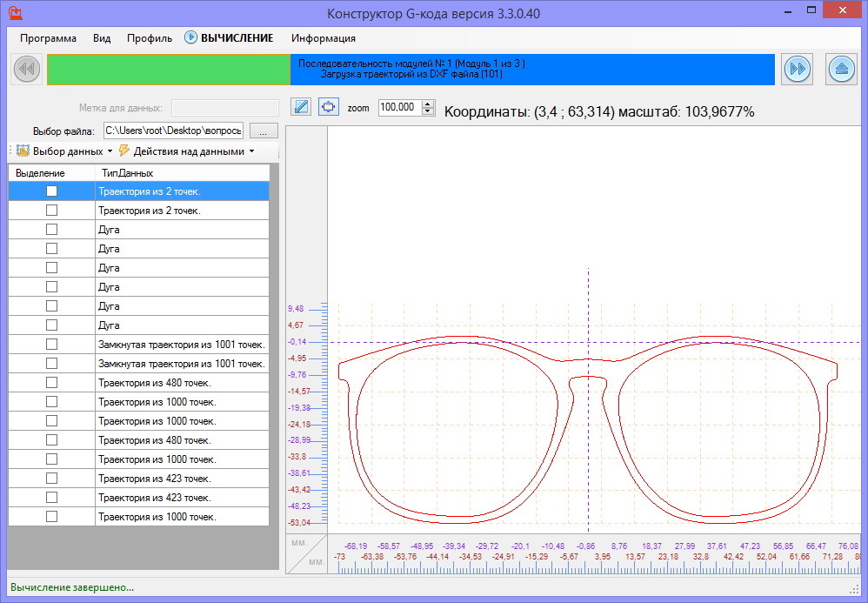Click the play icon next to ВЫЧИСЛЕНИЕ

190,38
